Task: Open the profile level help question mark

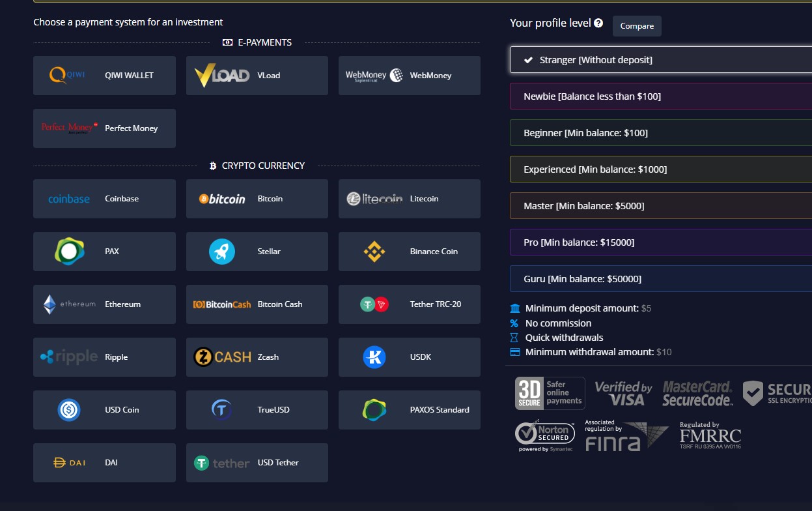Action: pos(598,23)
